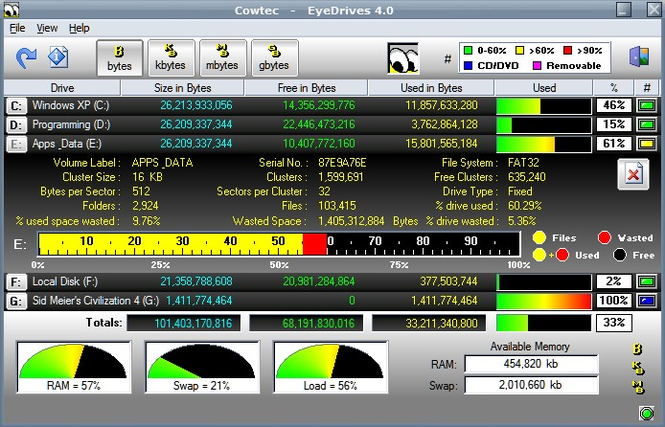The image size is (665, 427).
Task: Open the File menu
Action: click(x=17, y=28)
